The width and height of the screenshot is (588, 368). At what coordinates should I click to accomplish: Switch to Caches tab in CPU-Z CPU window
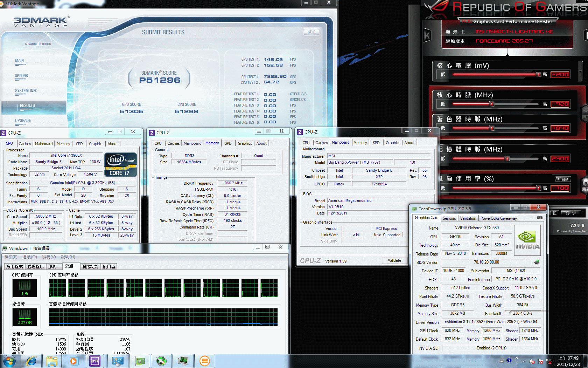coord(25,144)
